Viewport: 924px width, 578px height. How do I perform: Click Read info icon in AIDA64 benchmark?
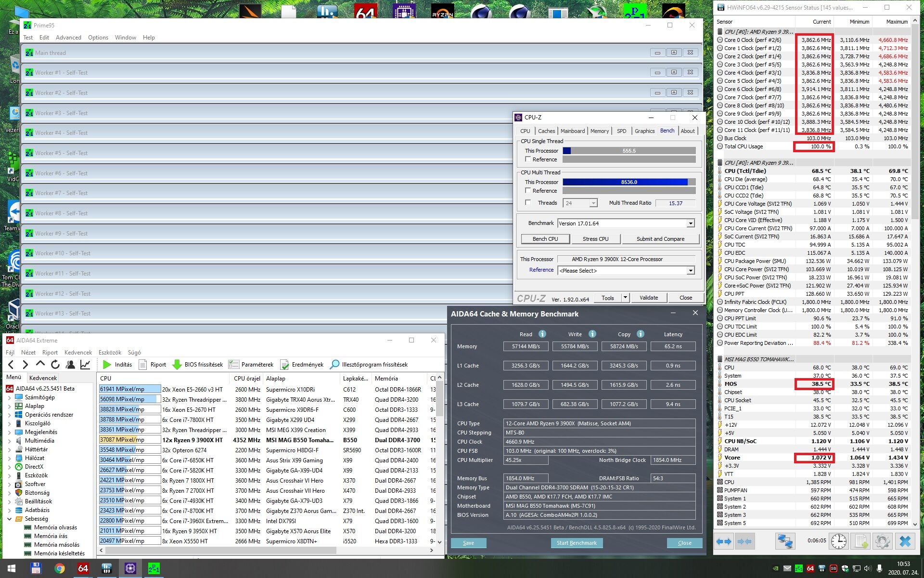(542, 334)
